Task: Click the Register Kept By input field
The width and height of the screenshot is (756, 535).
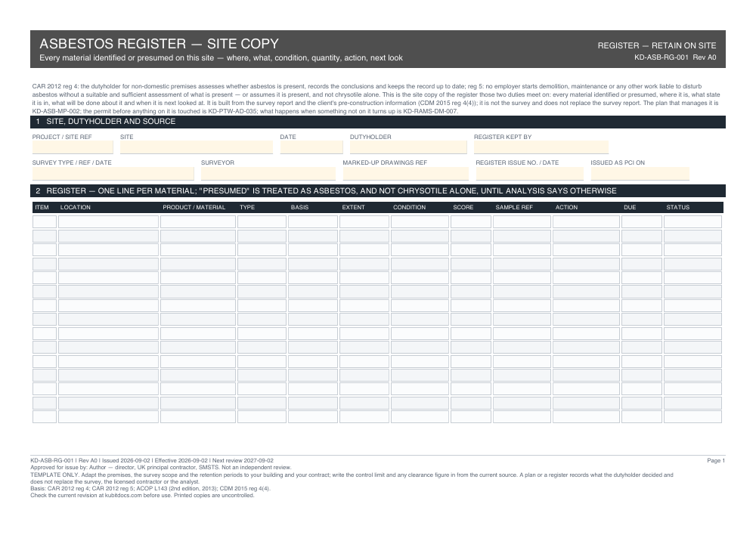Action: 541,147
